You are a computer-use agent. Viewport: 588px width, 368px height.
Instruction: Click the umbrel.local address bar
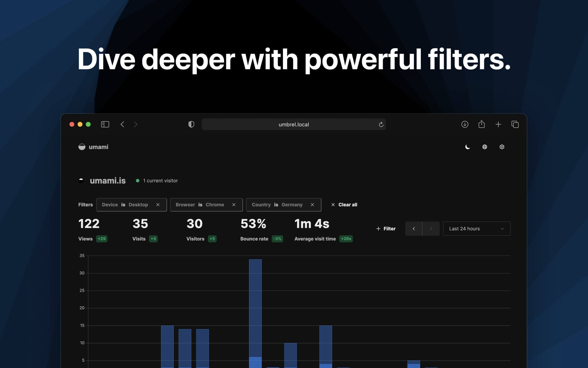click(293, 124)
